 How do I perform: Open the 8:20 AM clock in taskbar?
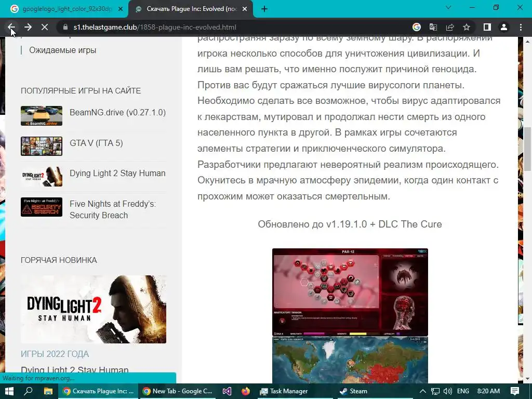point(488,391)
